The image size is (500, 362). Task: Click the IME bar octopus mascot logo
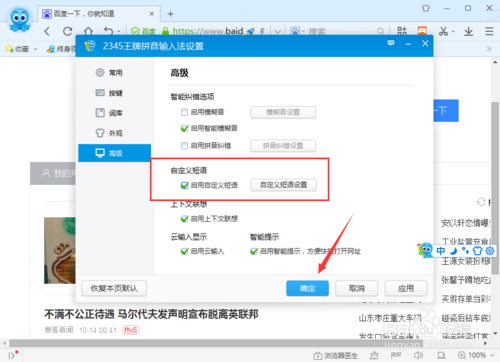[x=426, y=250]
